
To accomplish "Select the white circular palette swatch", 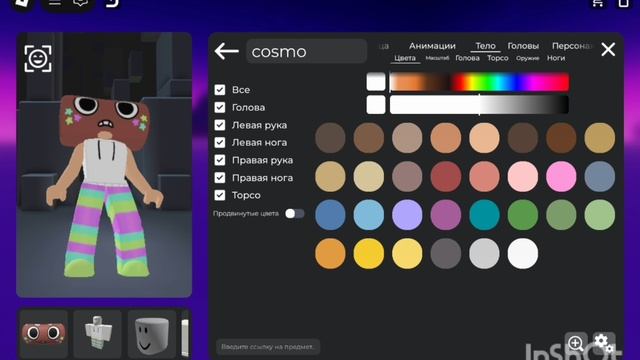I will coord(522,253).
